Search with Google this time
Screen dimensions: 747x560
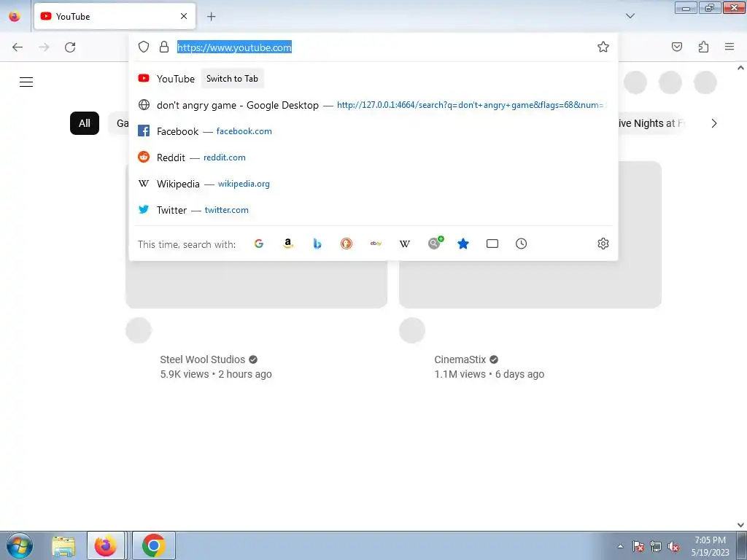pyautogui.click(x=259, y=244)
